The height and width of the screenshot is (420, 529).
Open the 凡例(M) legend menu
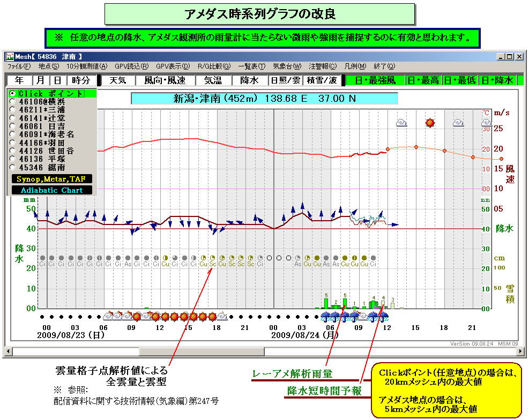coord(355,66)
